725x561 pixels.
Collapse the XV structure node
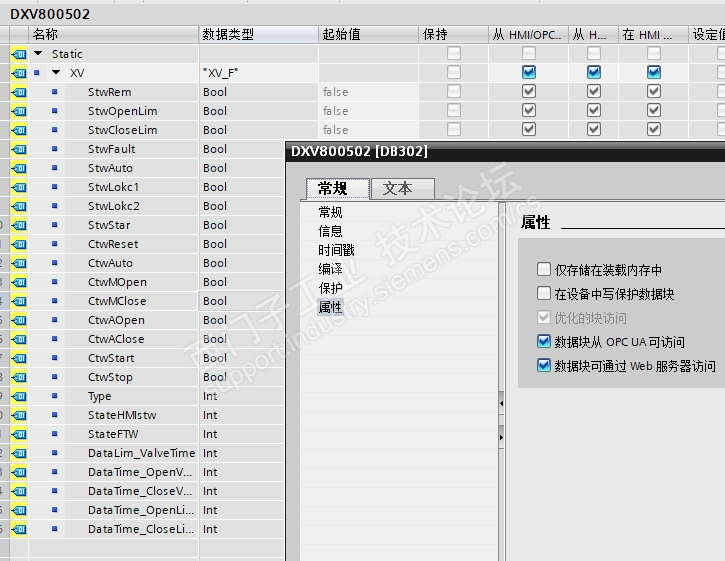click(56, 73)
